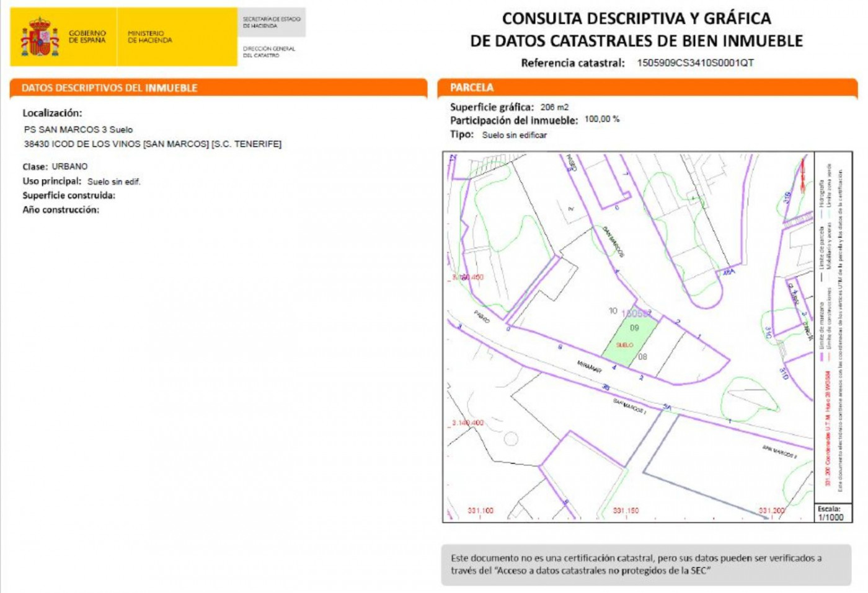Click the gray disclaimer note at bottom
The height and width of the screenshot is (593, 868).
point(646,564)
